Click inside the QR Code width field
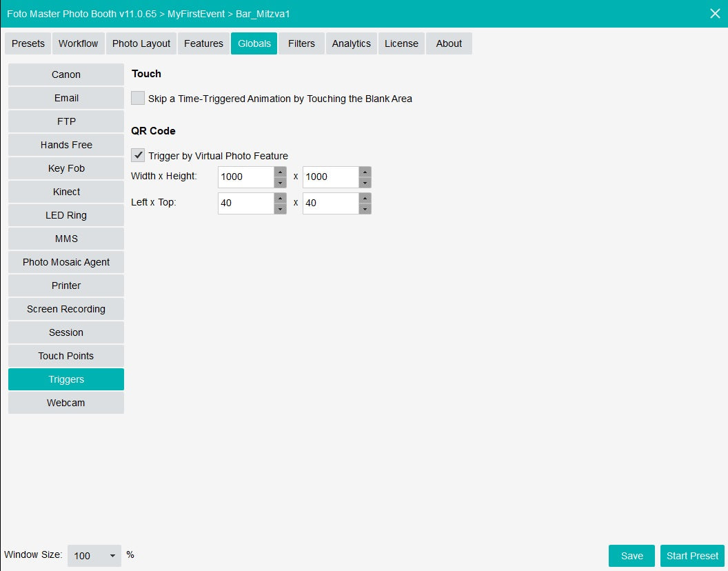Screen dimensions: 728x571 click(x=246, y=177)
